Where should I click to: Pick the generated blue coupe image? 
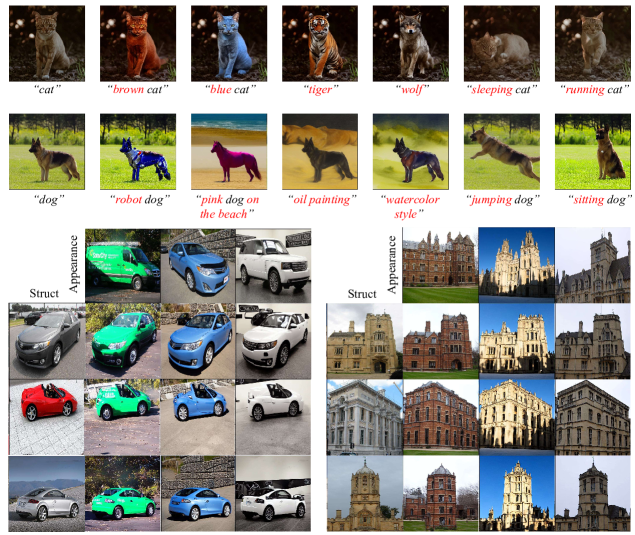198,493
